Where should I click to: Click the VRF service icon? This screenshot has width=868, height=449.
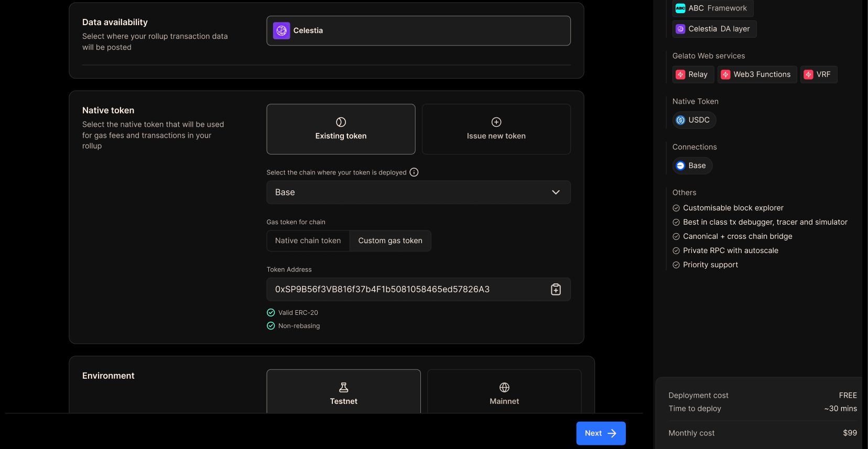pos(808,74)
